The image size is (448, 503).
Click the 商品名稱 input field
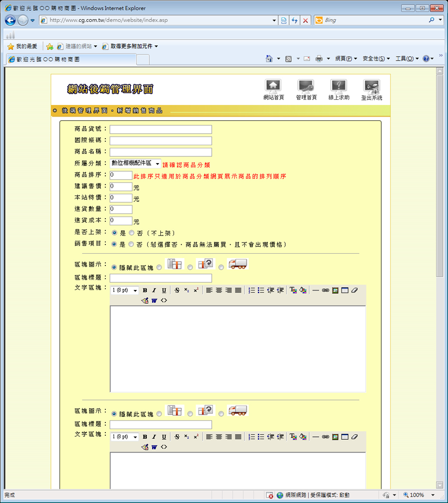pos(161,152)
